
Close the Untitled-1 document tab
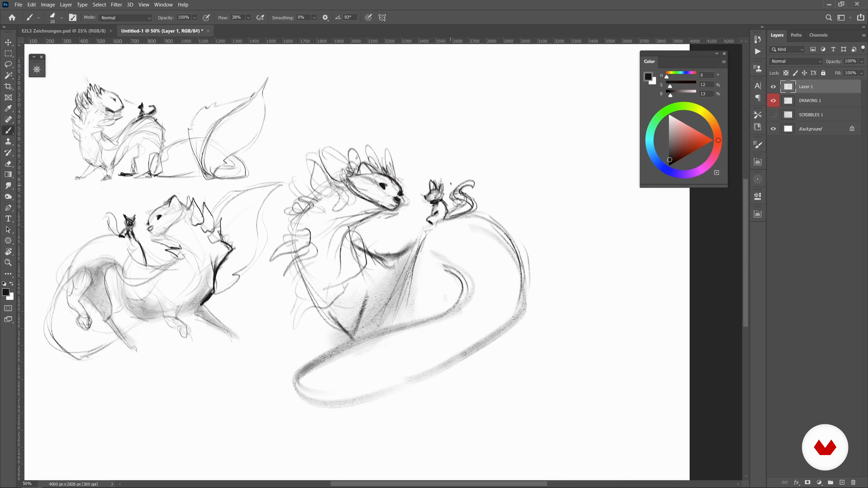(x=208, y=31)
